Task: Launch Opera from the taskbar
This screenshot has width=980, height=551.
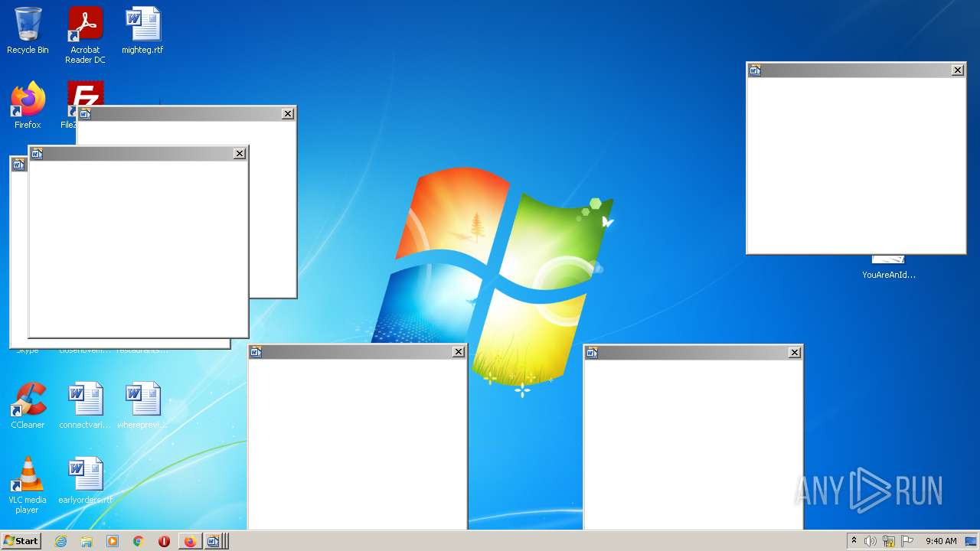Action: pyautogui.click(x=164, y=541)
